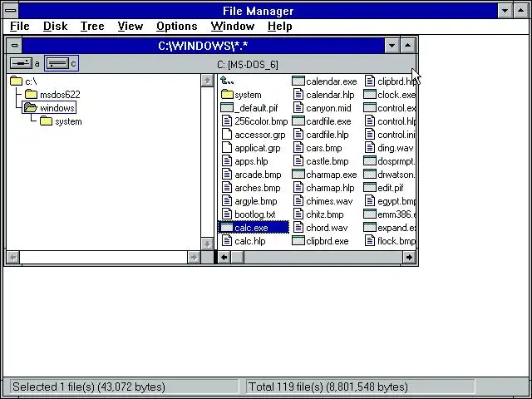
Task: Open C:\WINDOWS child window control menu
Action: [x=14, y=46]
